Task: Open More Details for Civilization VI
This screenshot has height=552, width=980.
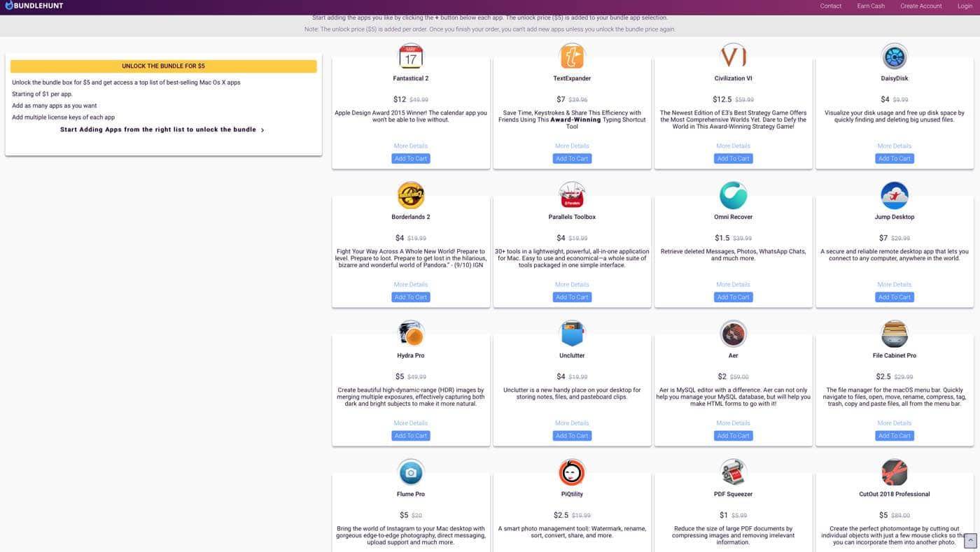Action: tap(733, 146)
